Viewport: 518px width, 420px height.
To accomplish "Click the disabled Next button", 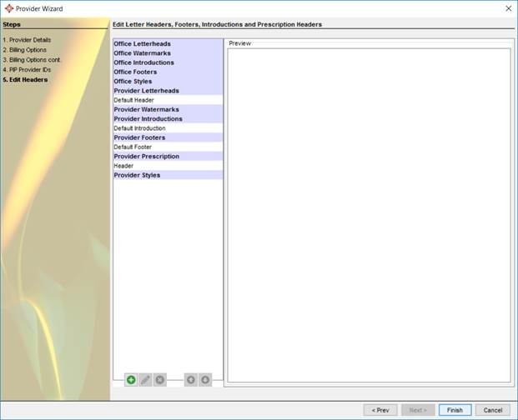I will point(418,410).
